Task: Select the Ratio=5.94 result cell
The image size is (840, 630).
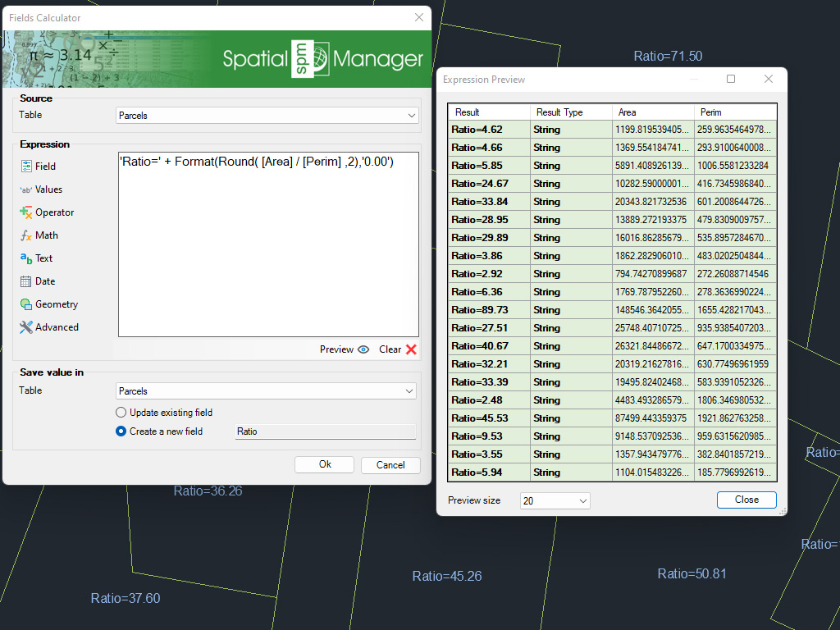Action: click(x=489, y=472)
